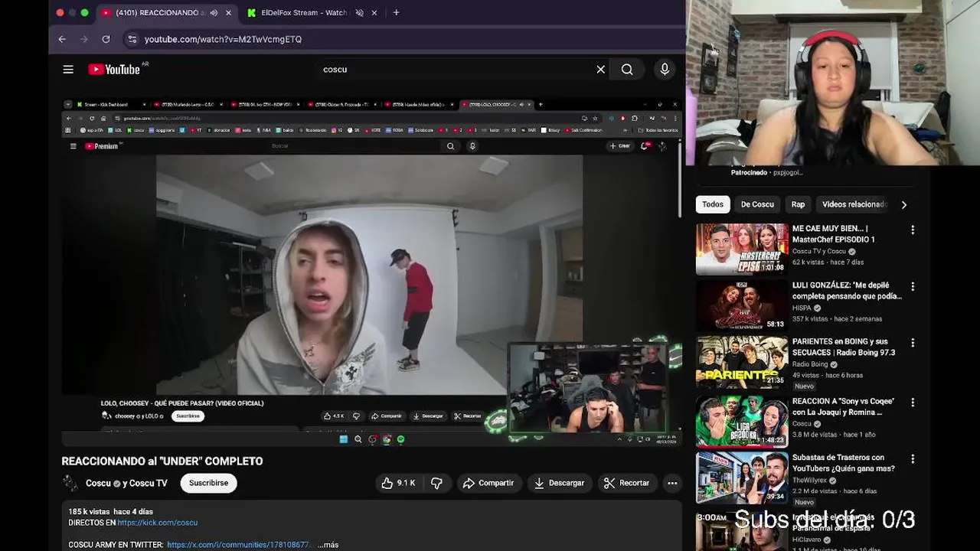Click the video title 'REACCIONANDO al "UNDER" COMPLETO'

coord(162,461)
